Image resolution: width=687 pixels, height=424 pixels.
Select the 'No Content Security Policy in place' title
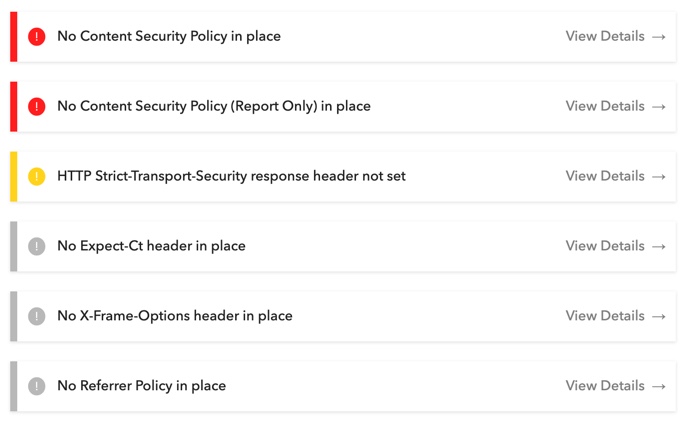pos(169,36)
